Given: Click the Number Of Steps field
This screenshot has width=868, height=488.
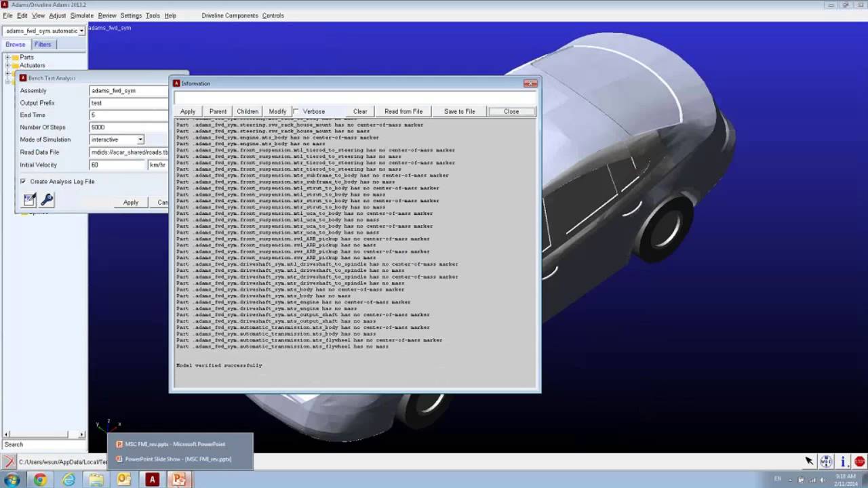Looking at the screenshot, I should coord(129,127).
